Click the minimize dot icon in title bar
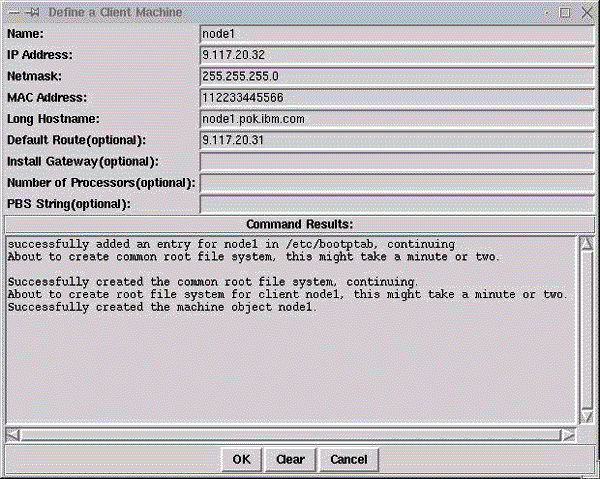The image size is (600, 479). 548,12
